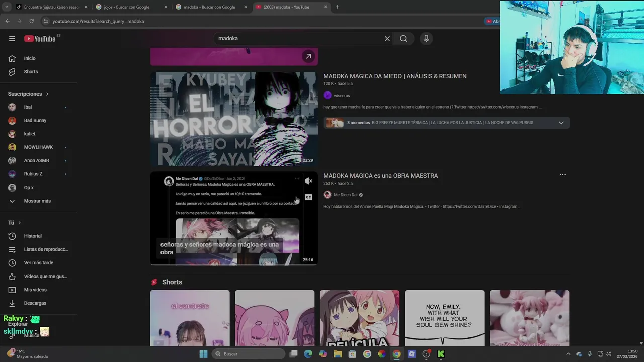
Task: Open Me Dicen Dai channel
Action: (346, 195)
